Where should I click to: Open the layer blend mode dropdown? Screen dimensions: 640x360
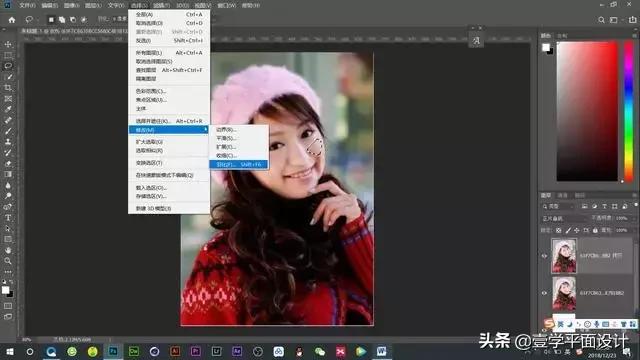pyautogui.click(x=564, y=219)
